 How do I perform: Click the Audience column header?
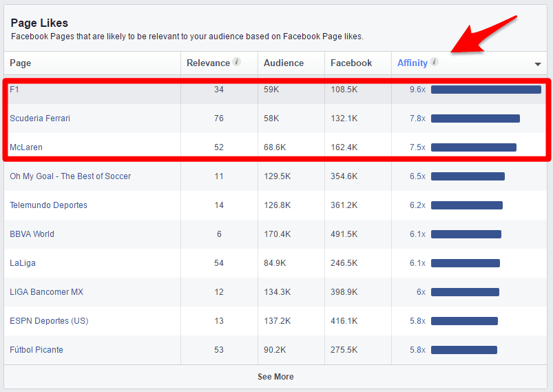[x=283, y=63]
